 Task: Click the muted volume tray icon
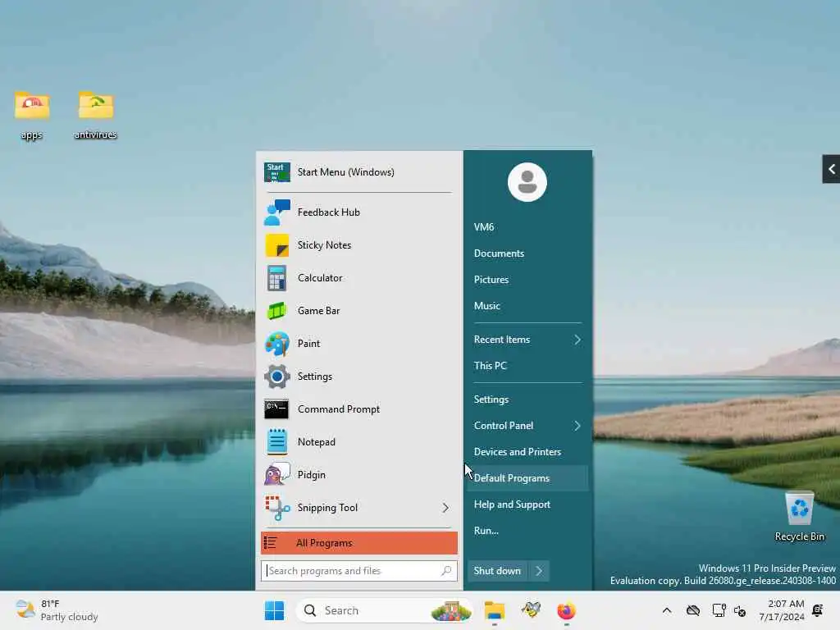coord(741,610)
